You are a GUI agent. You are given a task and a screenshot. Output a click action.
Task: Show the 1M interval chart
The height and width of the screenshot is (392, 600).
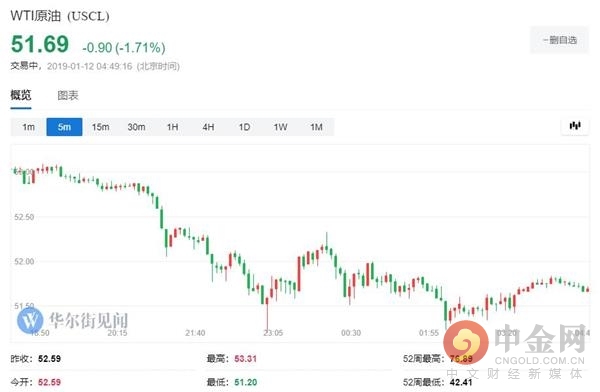click(316, 127)
